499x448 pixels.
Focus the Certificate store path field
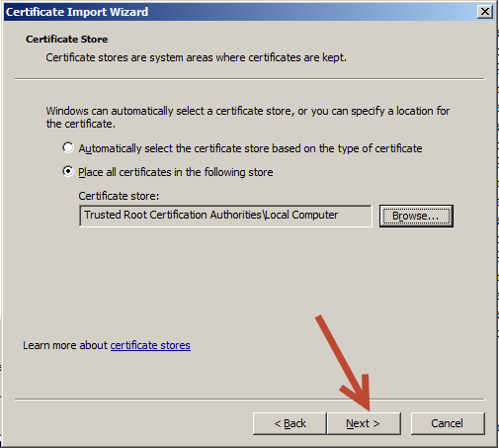225,216
